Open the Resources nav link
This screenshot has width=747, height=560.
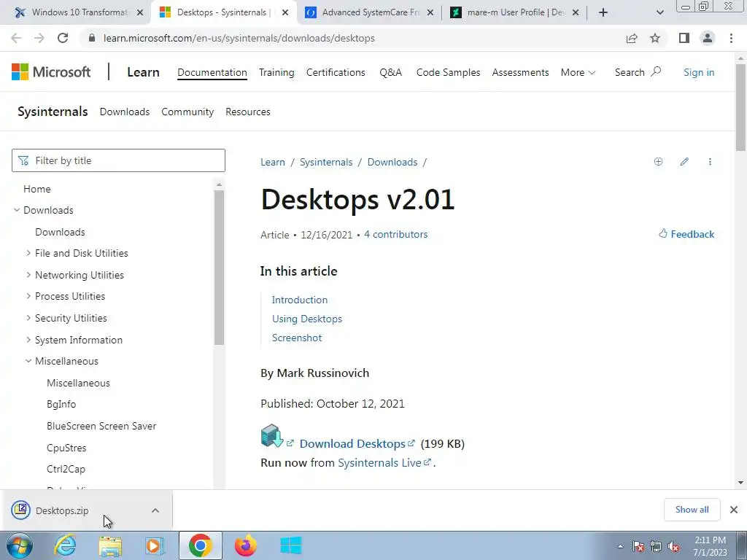248,112
